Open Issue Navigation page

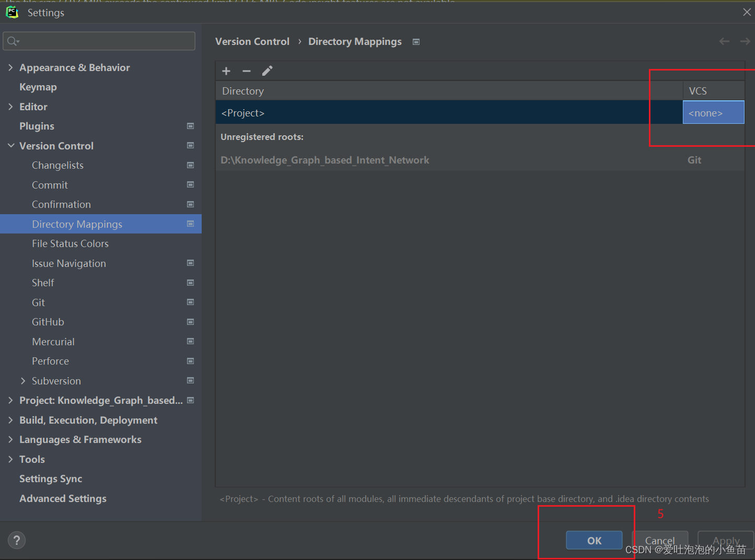68,263
